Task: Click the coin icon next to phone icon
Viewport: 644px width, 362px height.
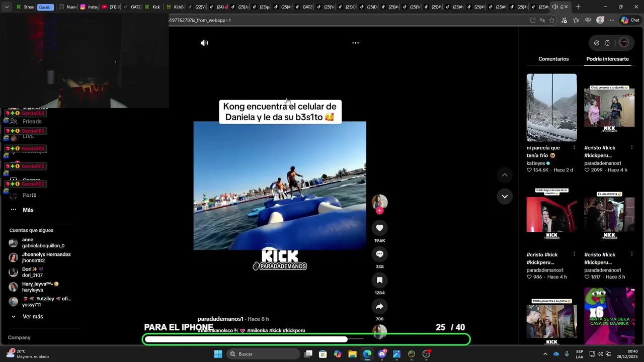Action: click(597, 43)
